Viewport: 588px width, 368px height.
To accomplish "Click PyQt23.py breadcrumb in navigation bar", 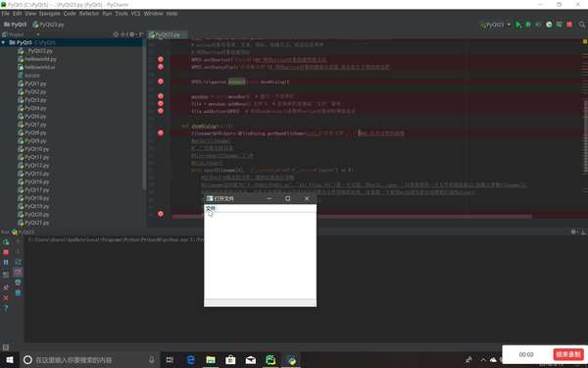I will [x=48, y=25].
